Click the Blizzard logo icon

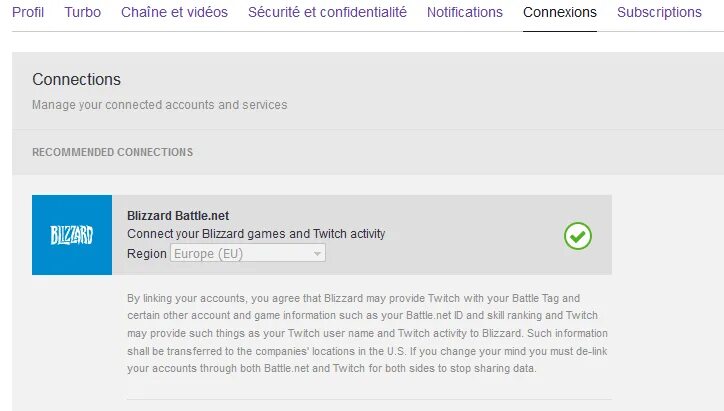click(72, 235)
